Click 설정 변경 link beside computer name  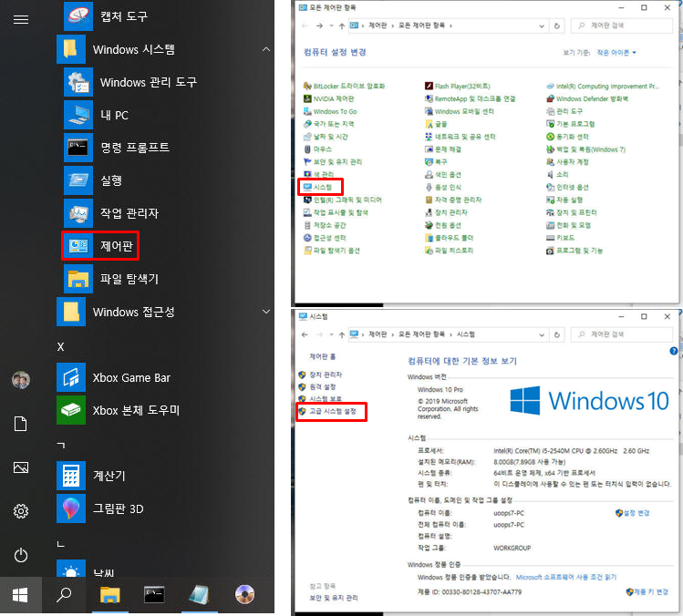pos(633,513)
